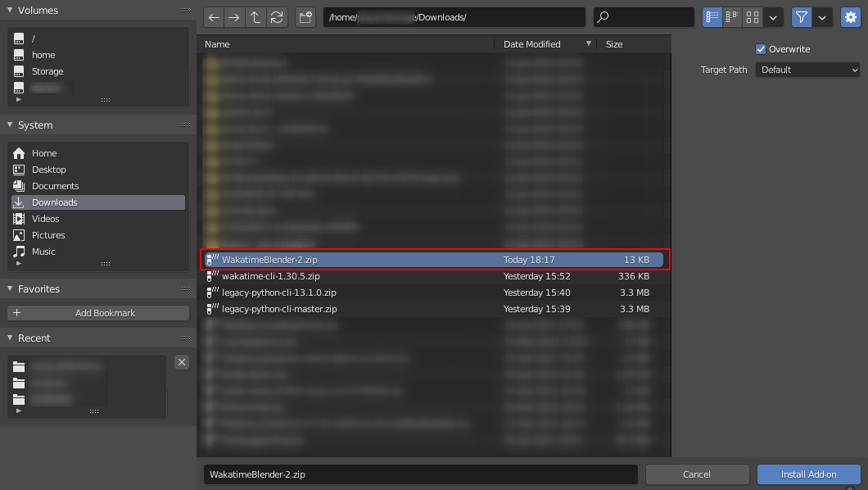Collapse the Volumes panel
868x490 pixels.
pos(10,10)
